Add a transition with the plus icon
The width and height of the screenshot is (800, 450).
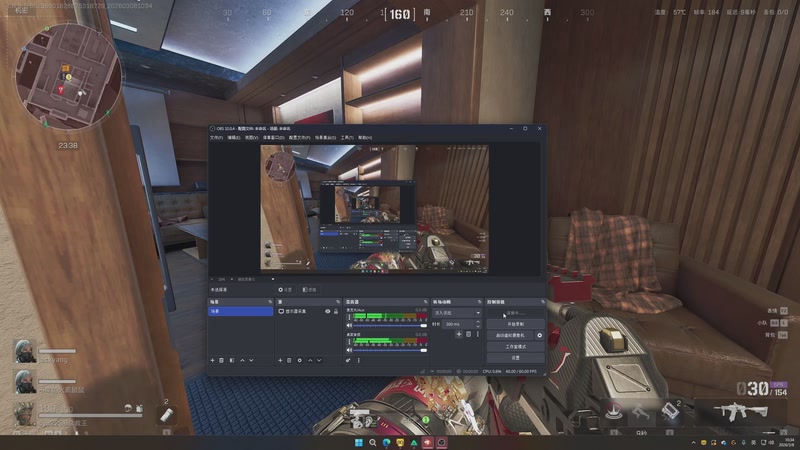pyautogui.click(x=459, y=334)
